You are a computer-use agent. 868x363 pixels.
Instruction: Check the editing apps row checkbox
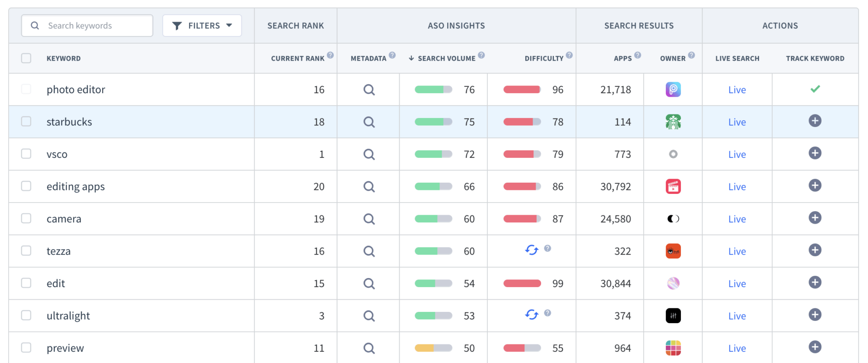click(26, 186)
